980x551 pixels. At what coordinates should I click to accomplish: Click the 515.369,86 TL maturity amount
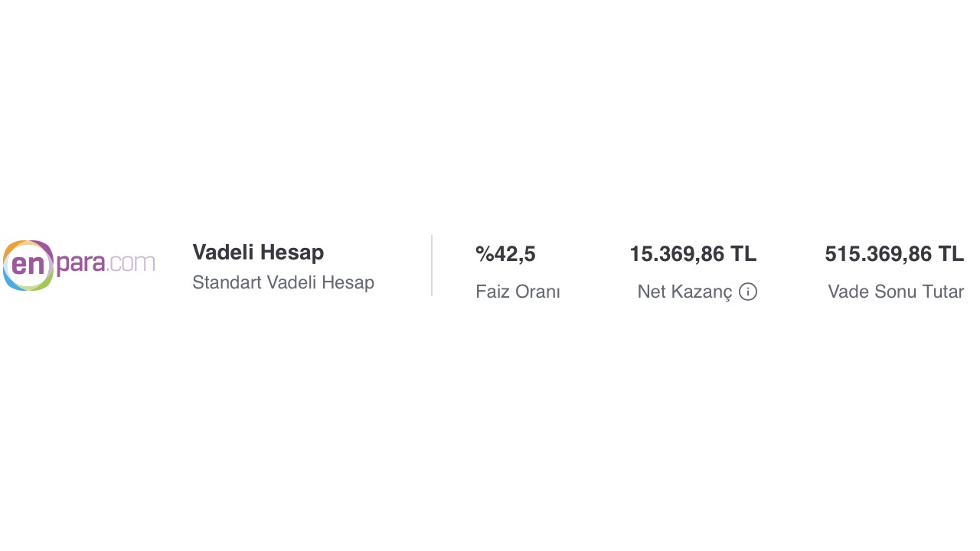893,254
